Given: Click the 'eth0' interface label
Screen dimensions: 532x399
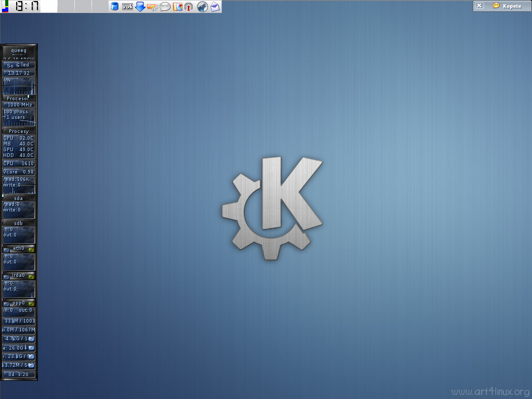Looking at the screenshot, I should point(19,248).
